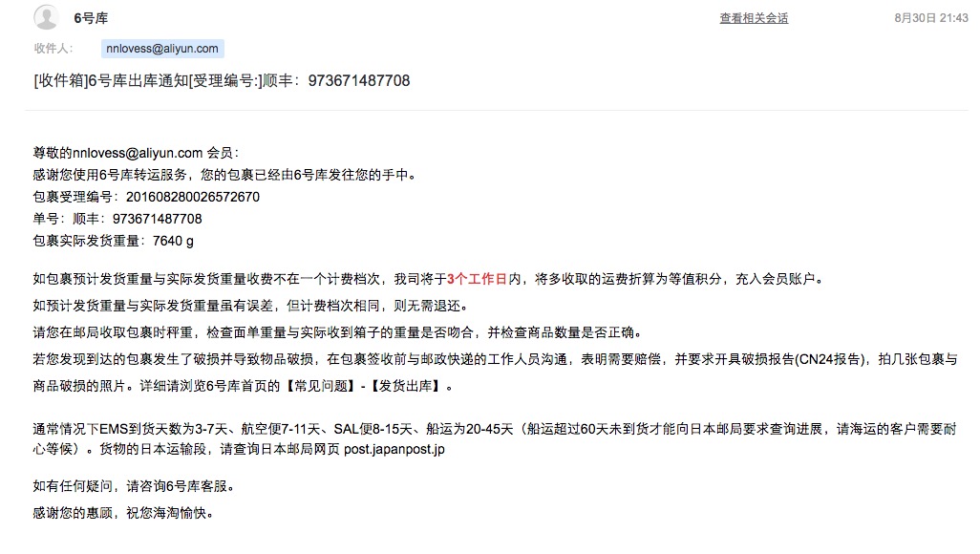This screenshot has width=980, height=554.
Task: Click 查看相关会话 link
Action: pyautogui.click(x=754, y=18)
